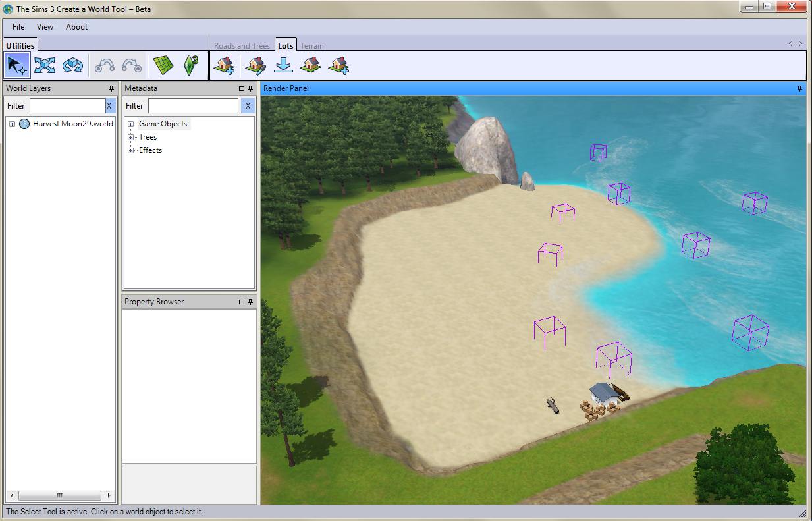Open the About menu

(76, 27)
